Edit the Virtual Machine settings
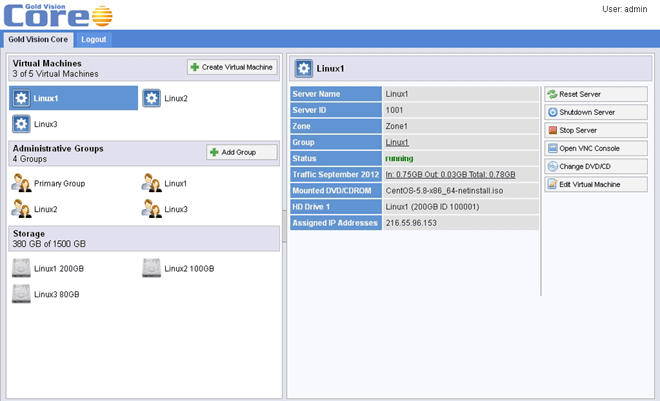Screen dimensions: 660x401 (596, 184)
